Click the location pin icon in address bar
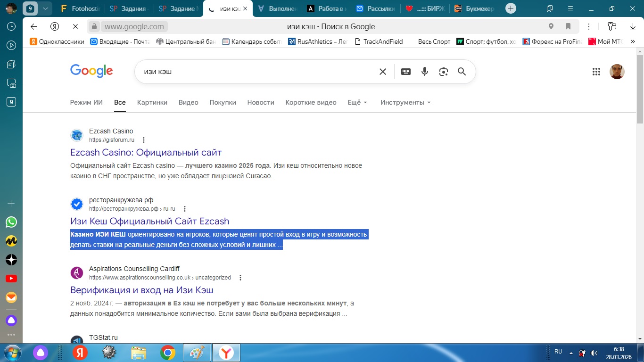Viewport: 644px width, 362px height. tap(551, 26)
